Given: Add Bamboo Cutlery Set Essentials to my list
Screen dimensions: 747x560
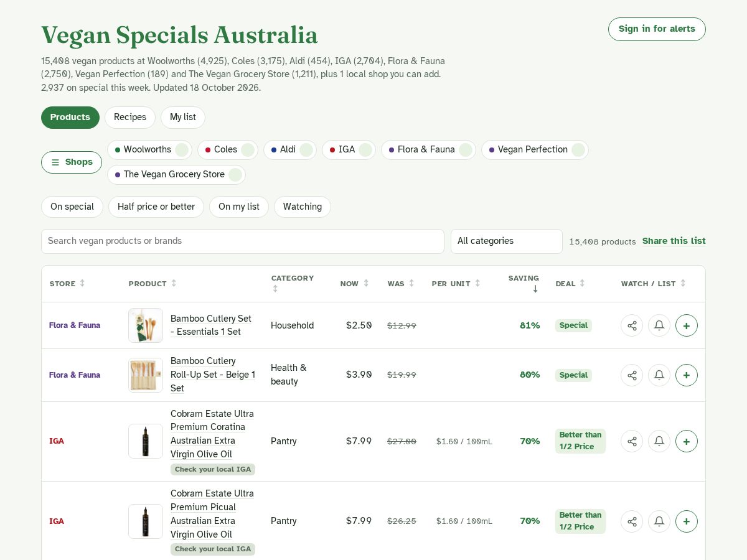Looking at the screenshot, I should pos(687,325).
